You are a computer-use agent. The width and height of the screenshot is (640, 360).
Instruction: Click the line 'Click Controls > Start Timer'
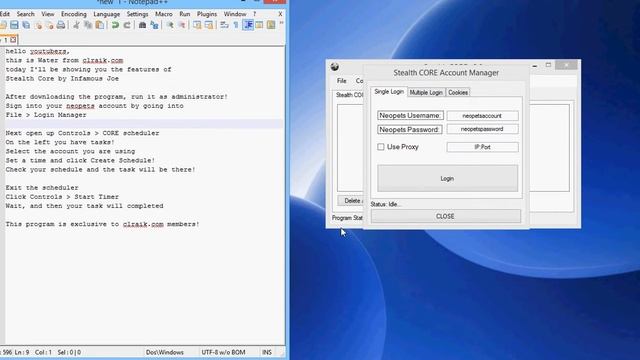point(62,197)
